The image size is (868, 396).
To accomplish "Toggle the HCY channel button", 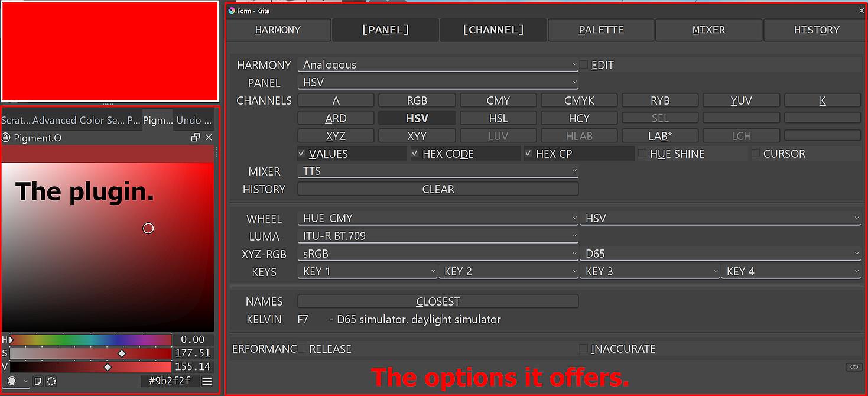I will [x=579, y=118].
